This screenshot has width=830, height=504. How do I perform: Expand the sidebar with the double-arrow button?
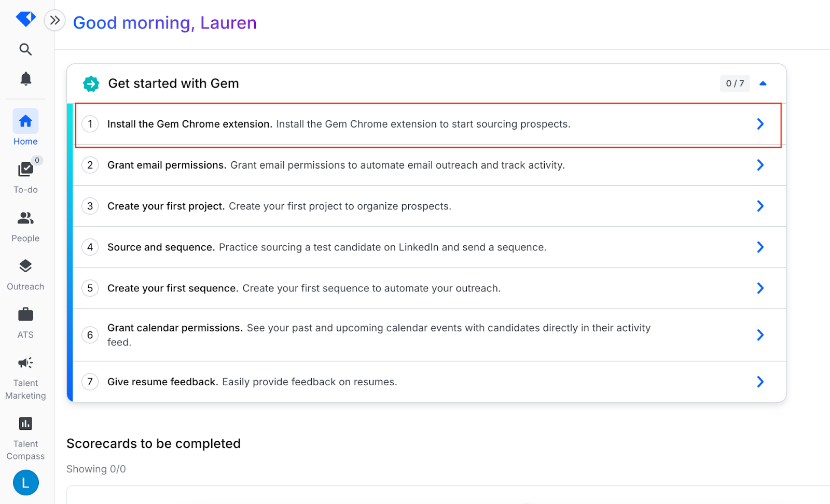tap(54, 21)
